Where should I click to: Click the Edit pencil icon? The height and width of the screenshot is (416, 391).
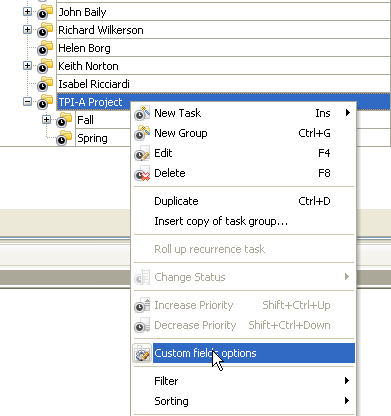tap(142, 153)
